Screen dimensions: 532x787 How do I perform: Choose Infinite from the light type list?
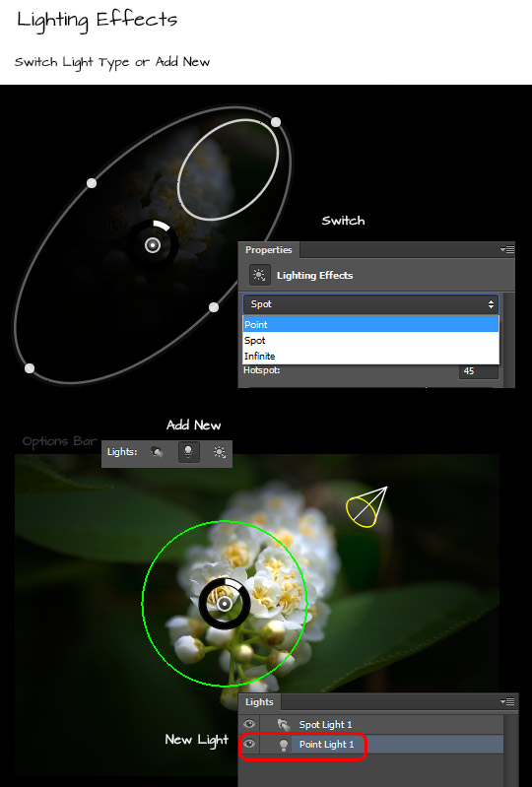pos(370,356)
